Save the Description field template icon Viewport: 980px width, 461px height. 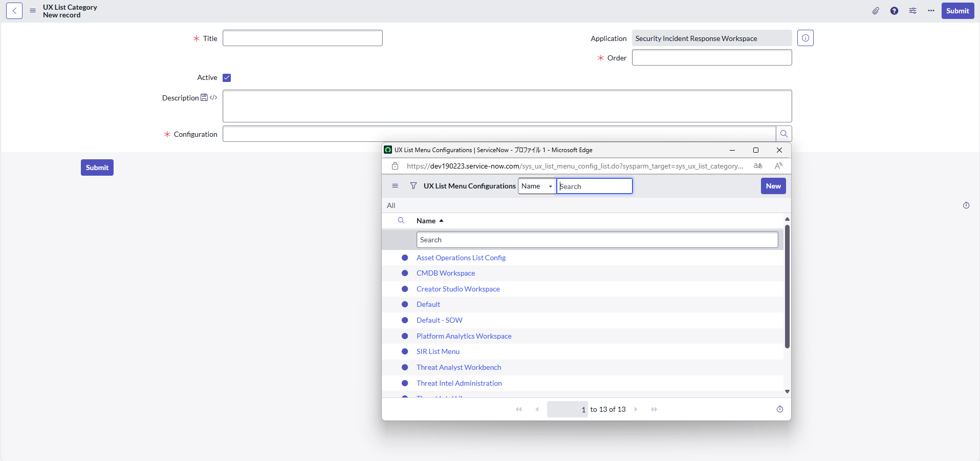coord(204,97)
